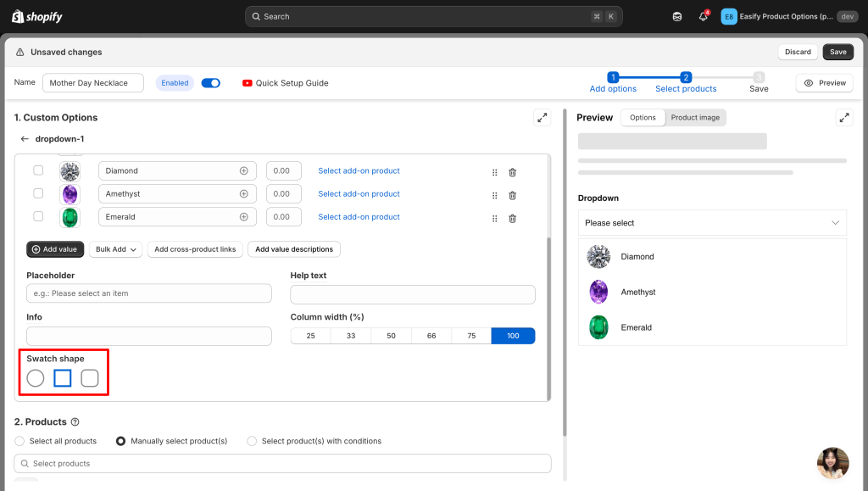The image size is (868, 491).
Task: Select Emerald in the preview dropdown list
Action: [636, 327]
